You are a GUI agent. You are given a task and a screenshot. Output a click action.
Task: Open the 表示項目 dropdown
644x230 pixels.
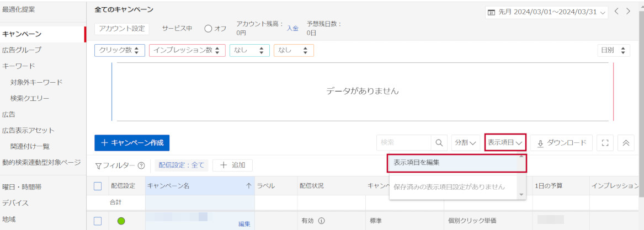[505, 142]
